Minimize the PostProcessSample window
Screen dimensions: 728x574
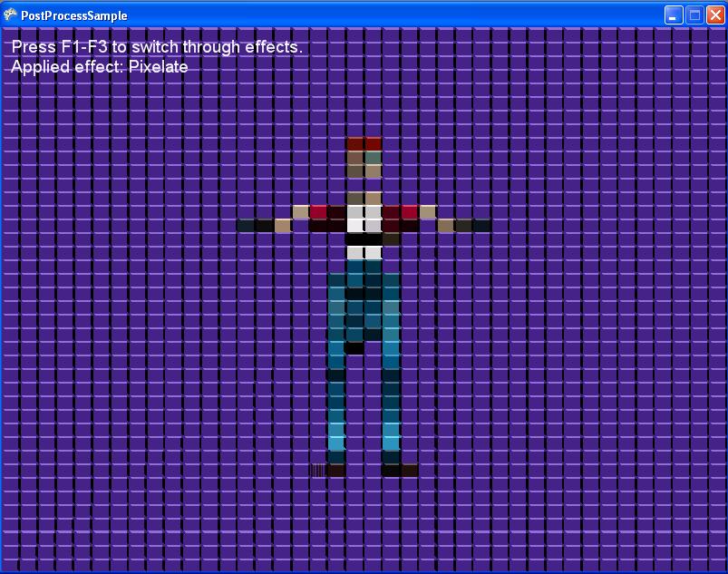674,15
